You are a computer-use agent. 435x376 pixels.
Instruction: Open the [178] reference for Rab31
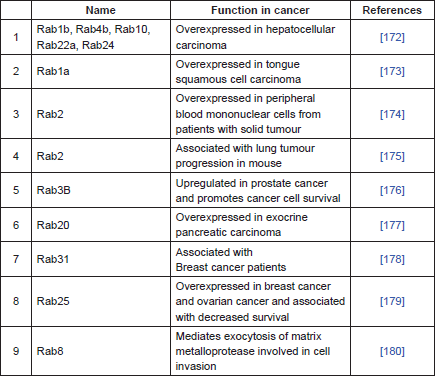point(392,259)
